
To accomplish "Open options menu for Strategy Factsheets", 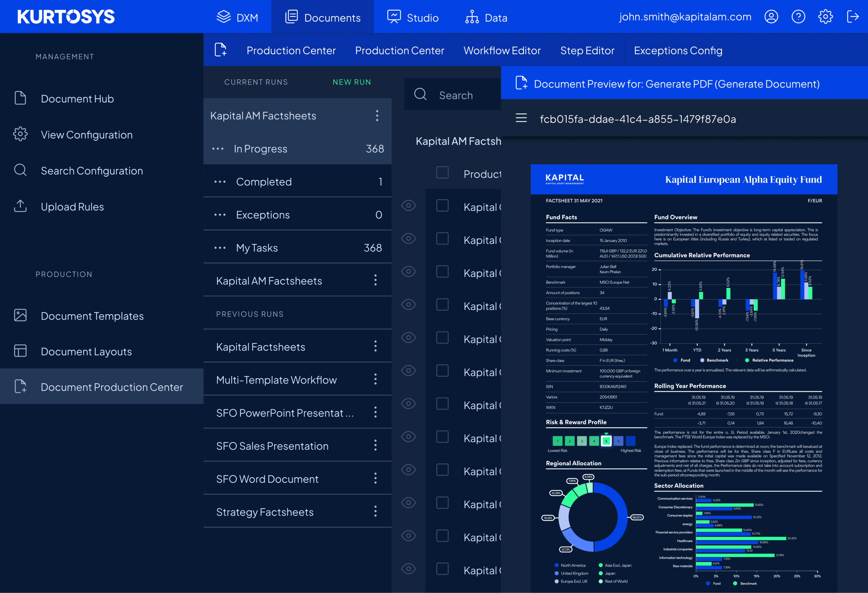I will pos(375,512).
